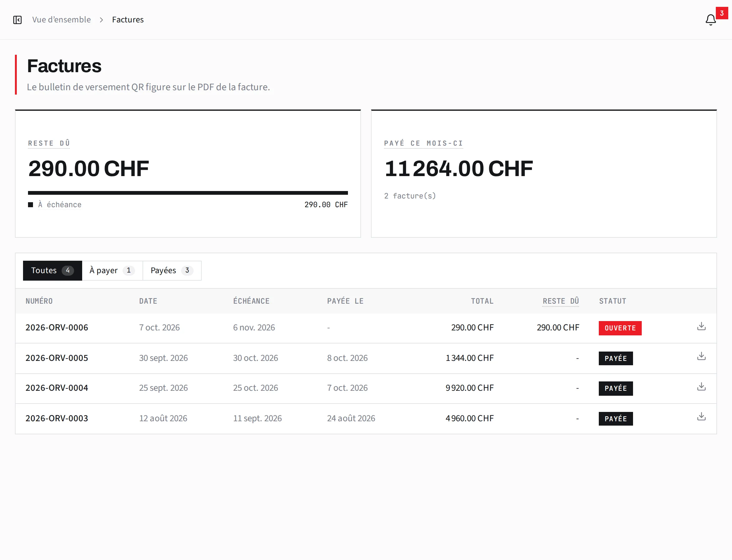This screenshot has width=732, height=560.
Task: Open invoice 2026-ORV-0006
Action: (57, 327)
